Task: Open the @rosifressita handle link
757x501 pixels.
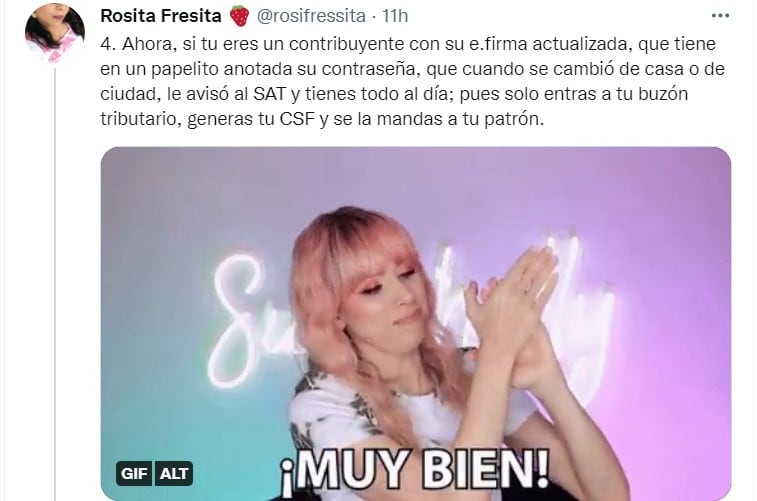Action: (311, 16)
